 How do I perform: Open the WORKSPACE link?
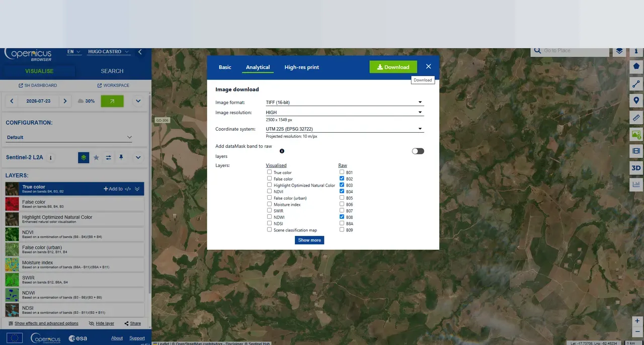tap(113, 85)
